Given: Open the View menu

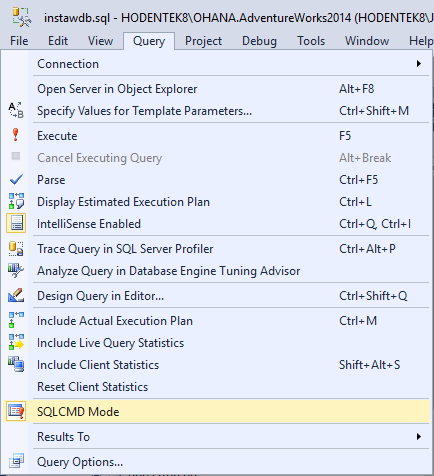Looking at the screenshot, I should [x=100, y=41].
